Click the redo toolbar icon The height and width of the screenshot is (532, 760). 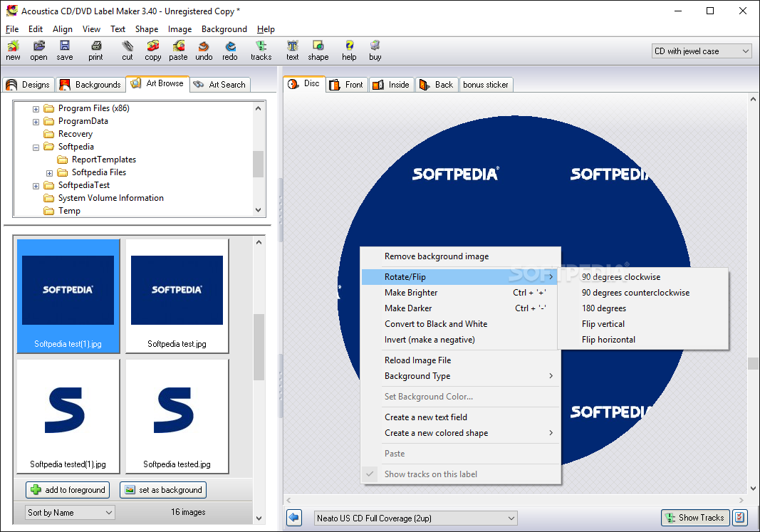pos(230,51)
